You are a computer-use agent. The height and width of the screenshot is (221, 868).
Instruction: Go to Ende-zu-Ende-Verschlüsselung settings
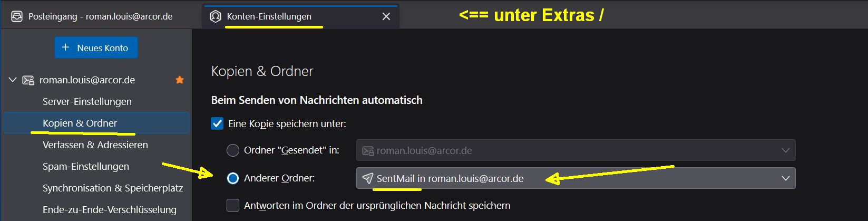click(110, 209)
